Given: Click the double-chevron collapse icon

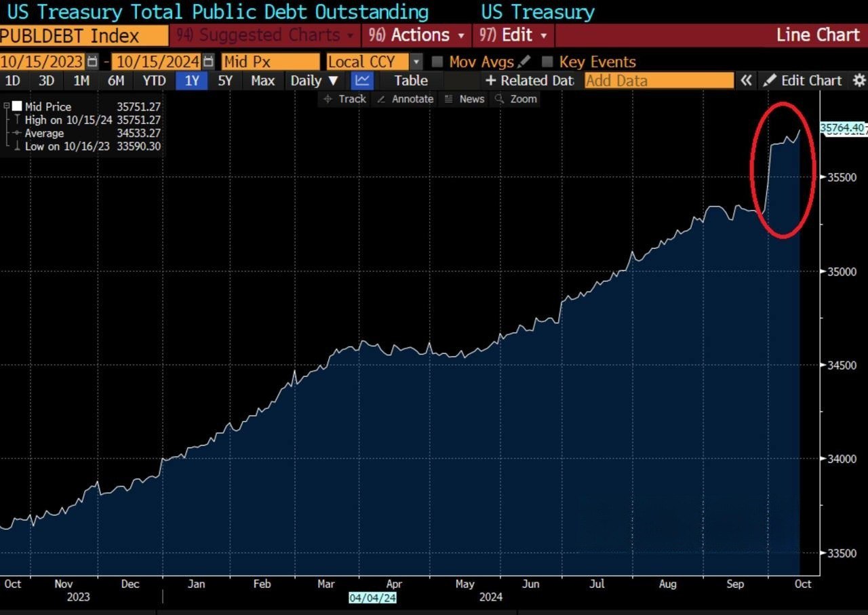Looking at the screenshot, I should pos(746,80).
